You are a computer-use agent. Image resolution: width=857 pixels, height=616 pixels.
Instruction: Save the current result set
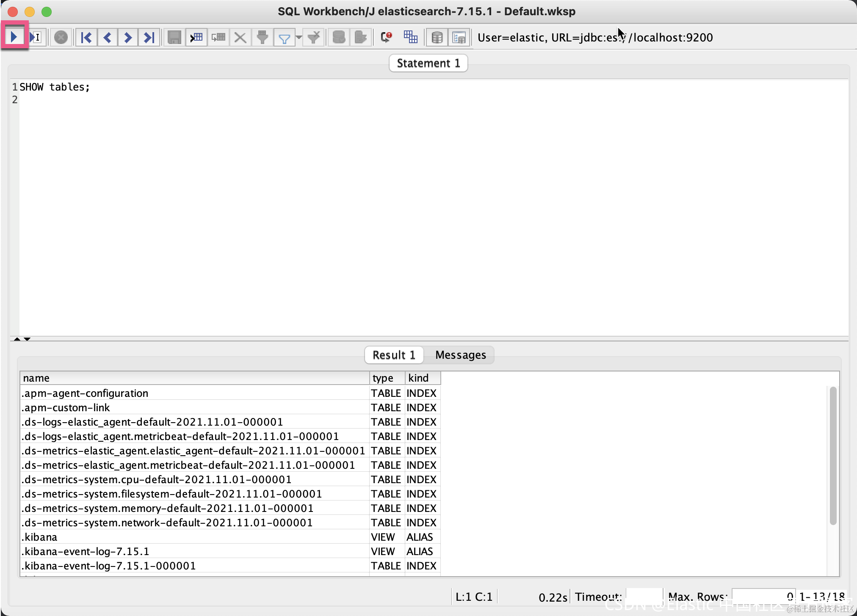174,37
